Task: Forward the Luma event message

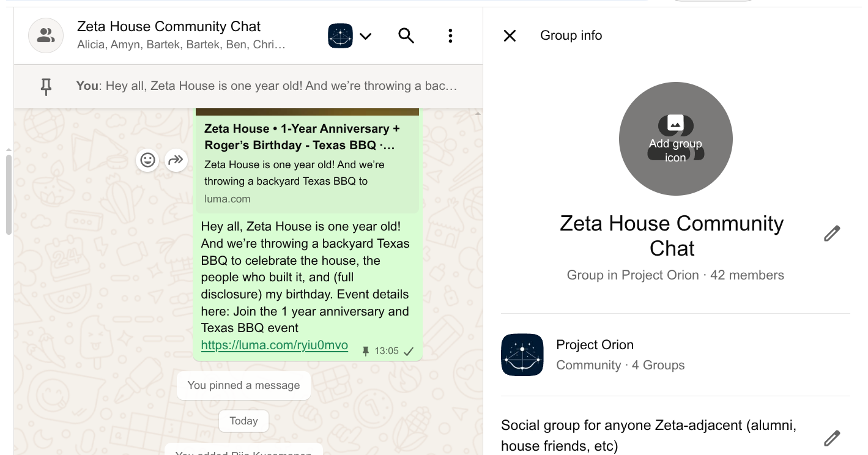Action: click(x=176, y=160)
